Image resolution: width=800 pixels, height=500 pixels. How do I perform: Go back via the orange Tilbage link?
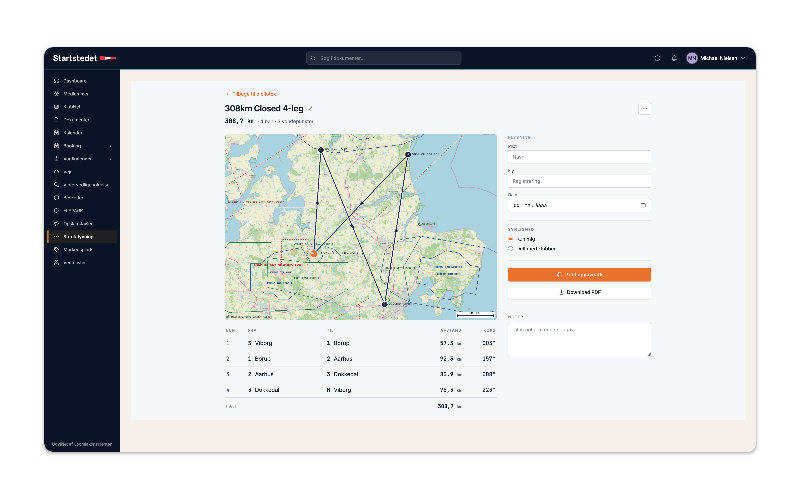point(251,94)
